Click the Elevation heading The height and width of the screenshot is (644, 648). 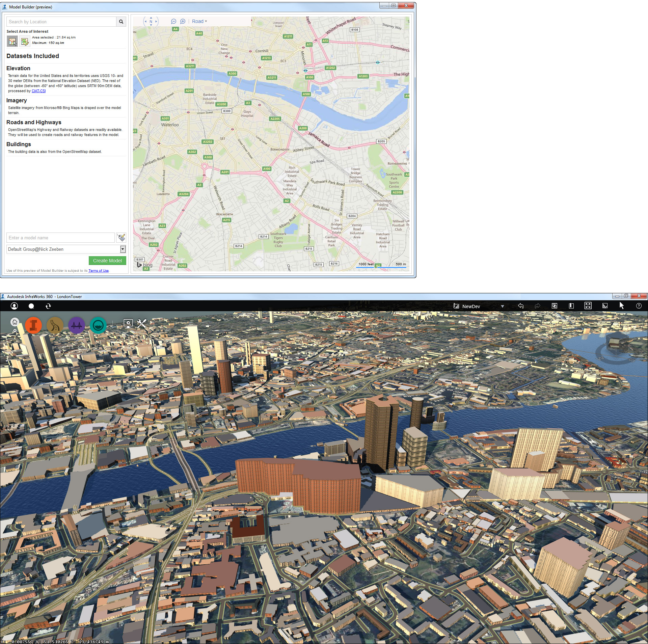pyautogui.click(x=18, y=68)
